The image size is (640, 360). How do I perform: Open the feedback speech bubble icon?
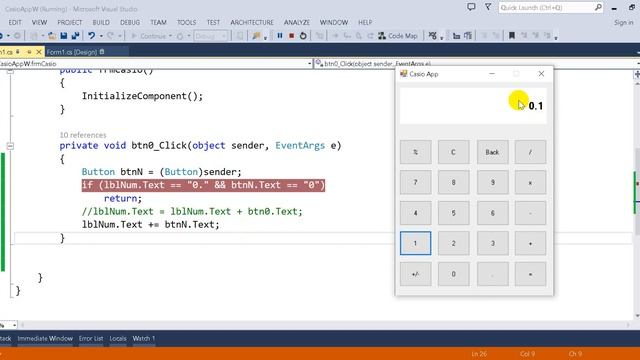(x=471, y=7)
